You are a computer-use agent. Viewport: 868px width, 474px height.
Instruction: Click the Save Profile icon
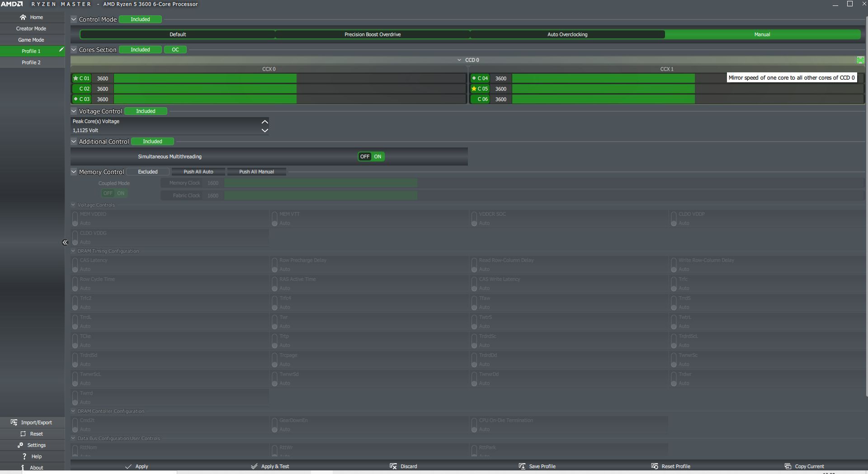point(522,466)
